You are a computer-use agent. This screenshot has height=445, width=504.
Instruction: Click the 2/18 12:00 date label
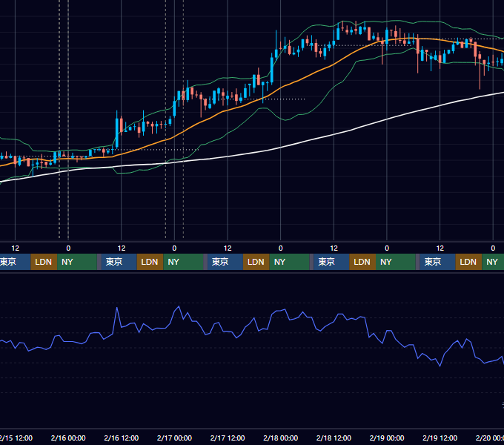334,438
